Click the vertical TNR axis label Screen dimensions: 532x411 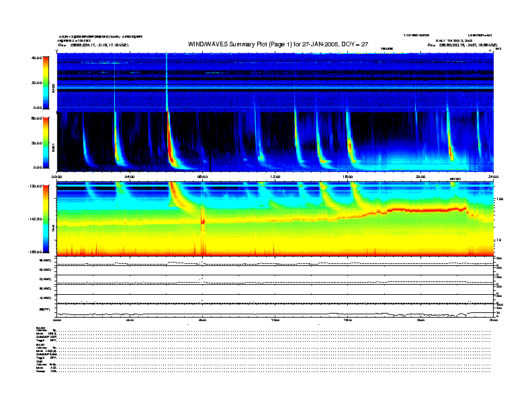[53, 229]
